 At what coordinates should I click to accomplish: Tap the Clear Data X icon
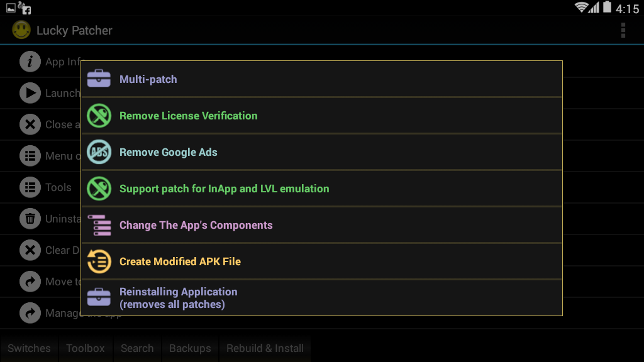pyautogui.click(x=30, y=250)
